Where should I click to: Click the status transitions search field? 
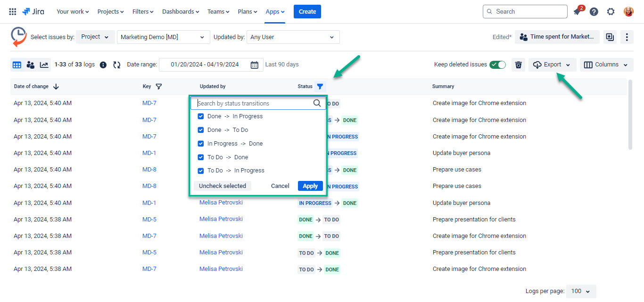[255, 103]
